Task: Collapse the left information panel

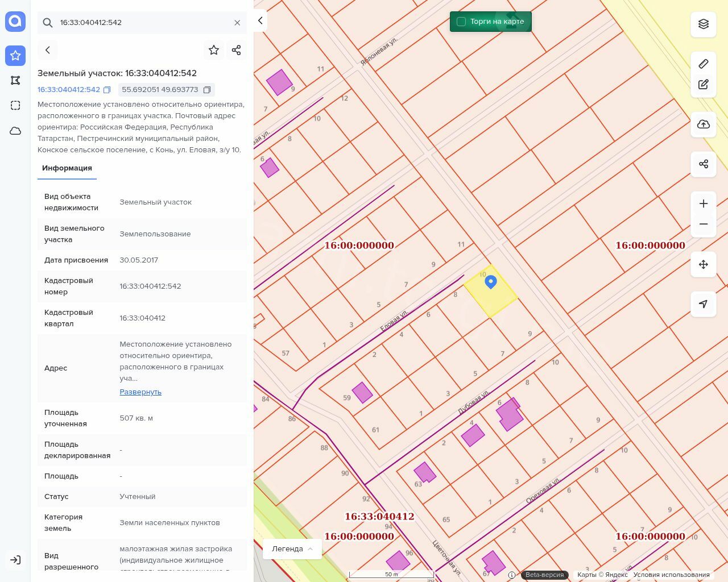Action: click(x=260, y=20)
